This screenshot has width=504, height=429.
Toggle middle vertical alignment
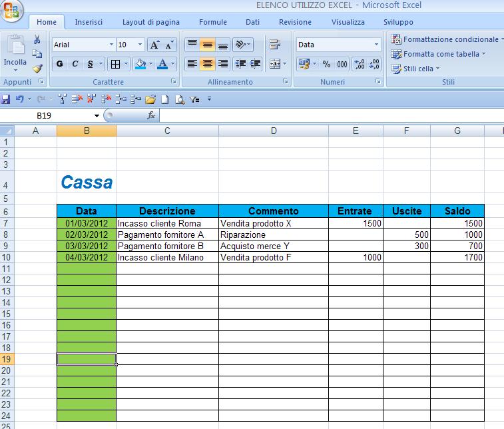point(208,45)
